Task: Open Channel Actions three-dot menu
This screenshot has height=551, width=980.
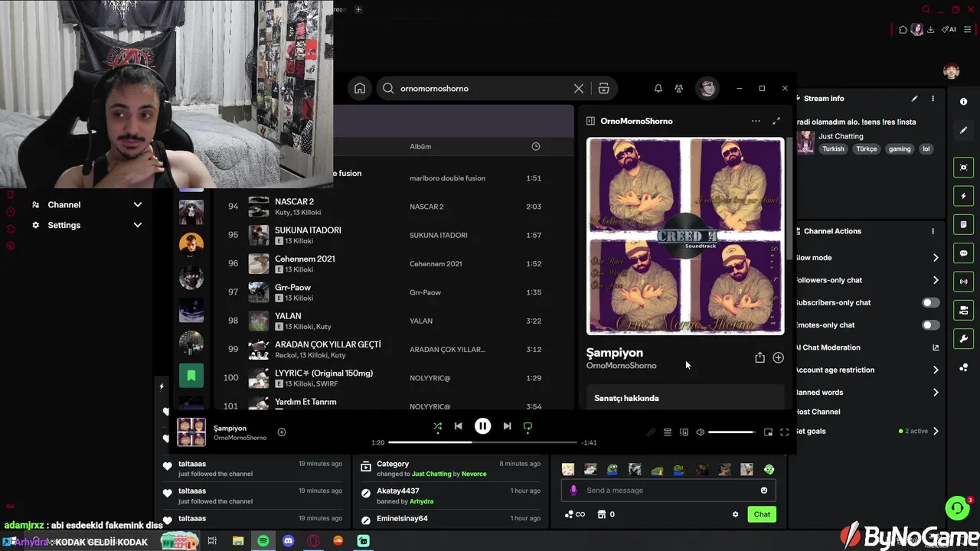Action: 933,231
